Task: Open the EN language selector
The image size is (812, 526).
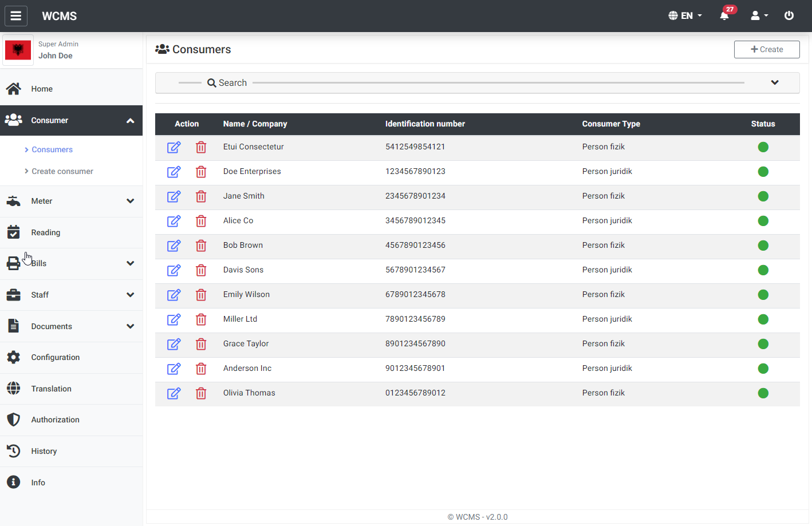Action: pos(685,15)
